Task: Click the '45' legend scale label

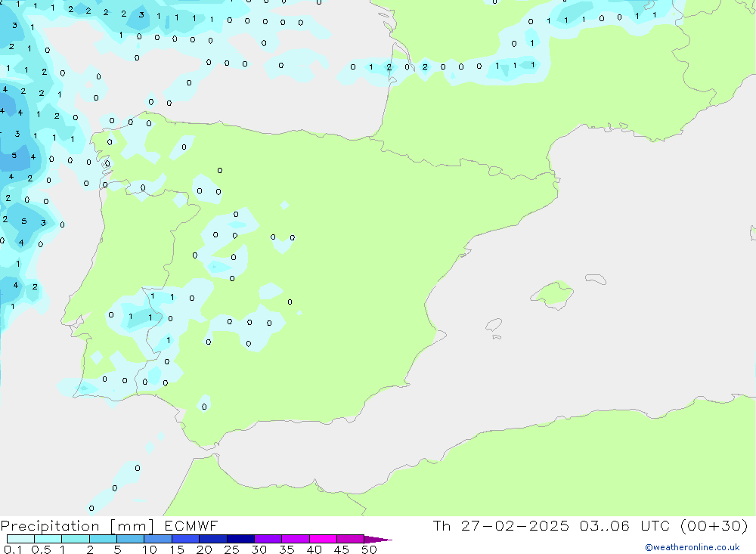Action: (x=342, y=549)
